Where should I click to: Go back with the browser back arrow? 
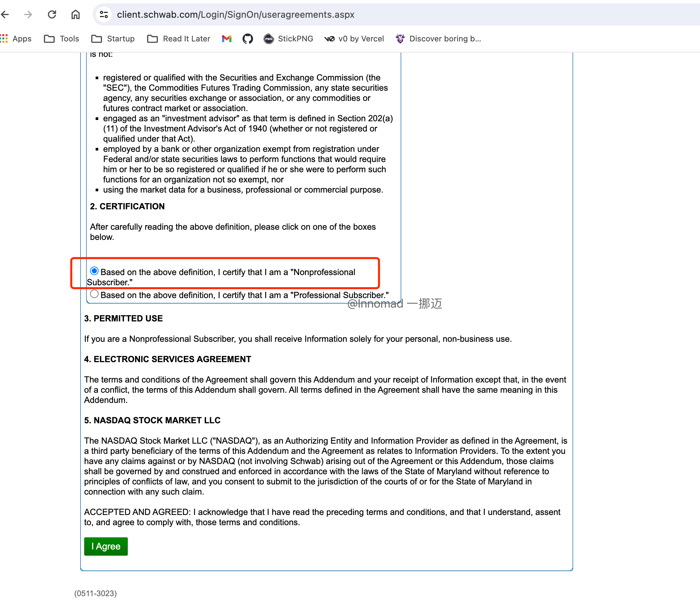(5, 14)
